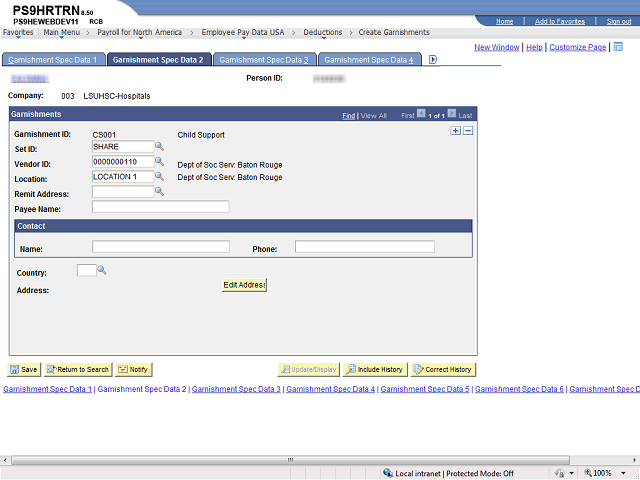
Task: Open the Favorites menu
Action: pos(18,32)
